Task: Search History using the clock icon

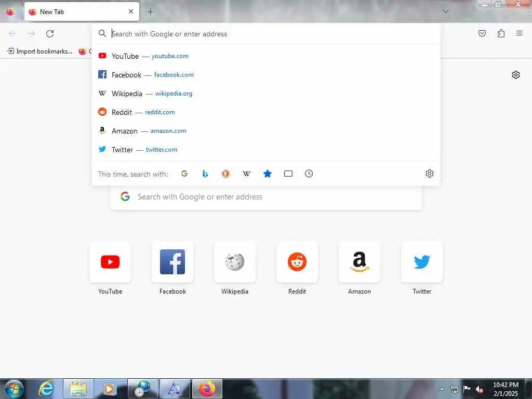Action: click(x=309, y=174)
